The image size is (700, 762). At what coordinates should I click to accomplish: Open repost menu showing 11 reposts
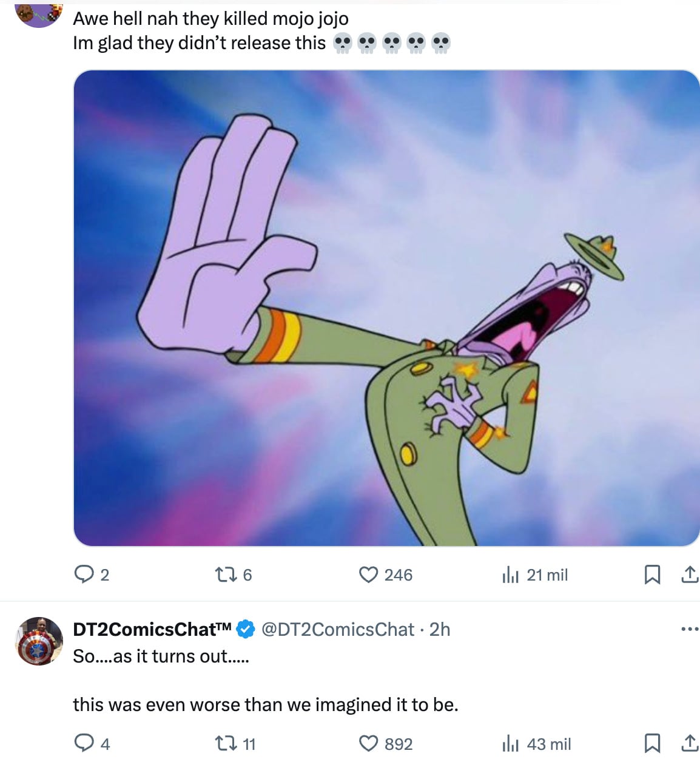[226, 743]
